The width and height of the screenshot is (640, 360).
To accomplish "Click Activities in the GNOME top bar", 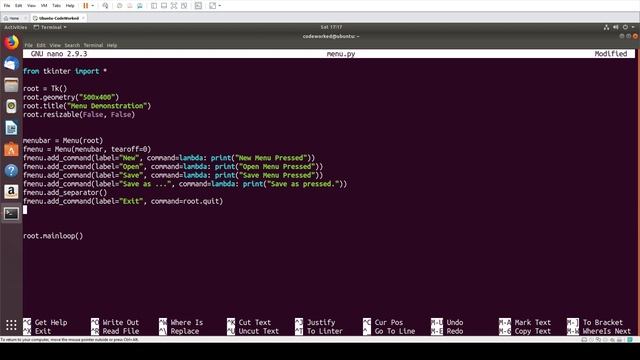I will (x=16, y=27).
